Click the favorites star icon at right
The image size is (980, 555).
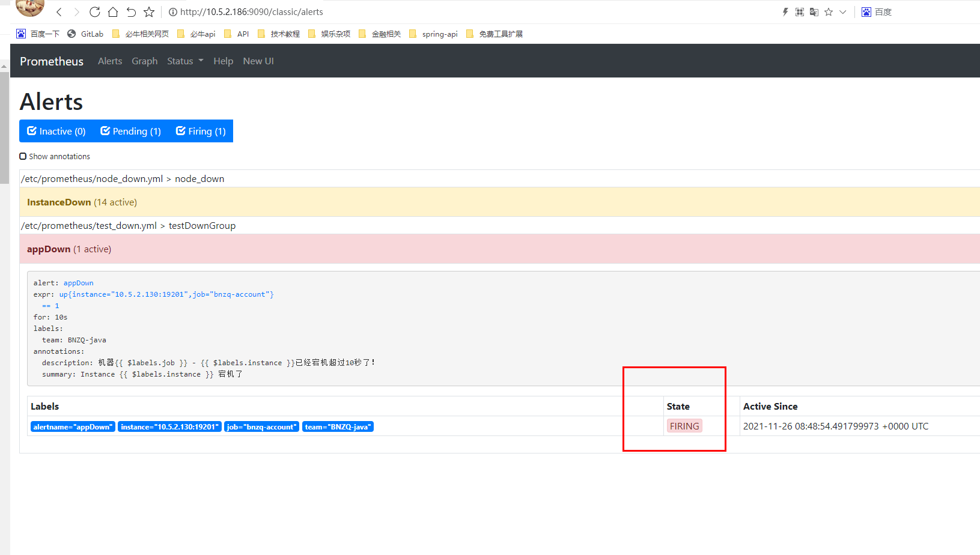tap(829, 12)
